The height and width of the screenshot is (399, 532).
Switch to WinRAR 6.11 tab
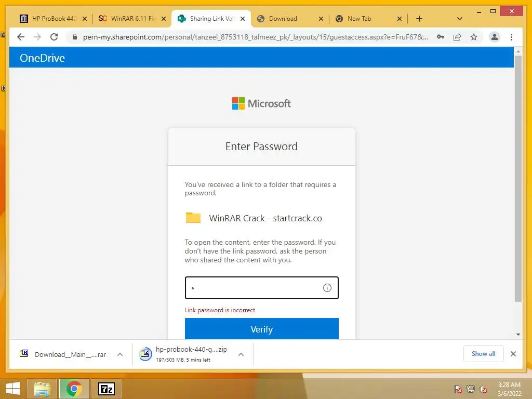(132, 19)
